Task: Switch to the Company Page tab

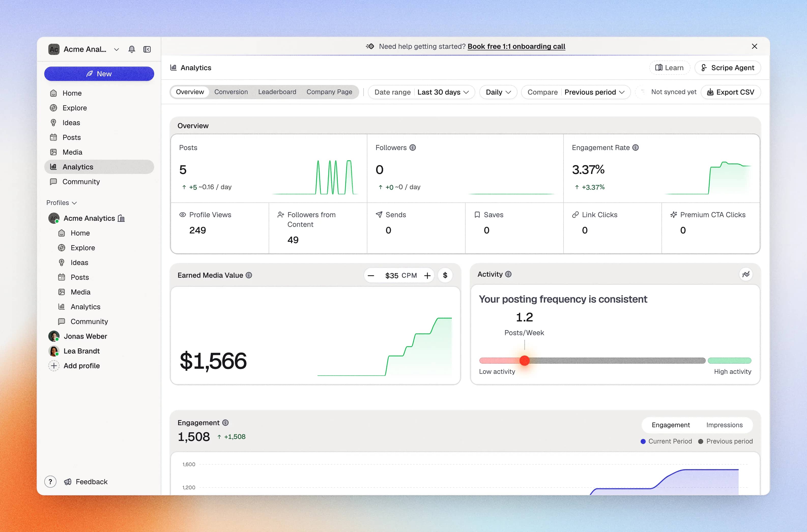Action: (x=329, y=92)
